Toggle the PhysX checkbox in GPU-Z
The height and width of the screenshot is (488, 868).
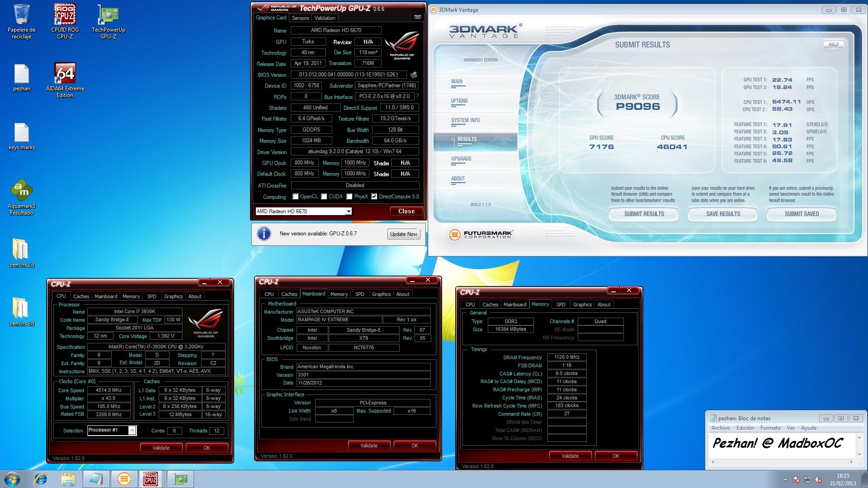click(x=349, y=197)
